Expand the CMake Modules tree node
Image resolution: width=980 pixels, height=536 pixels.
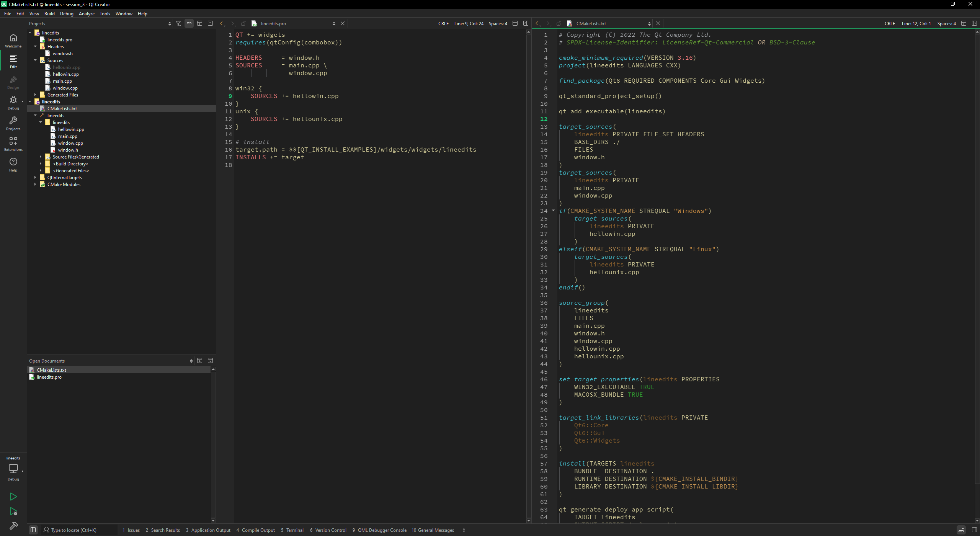click(x=35, y=185)
